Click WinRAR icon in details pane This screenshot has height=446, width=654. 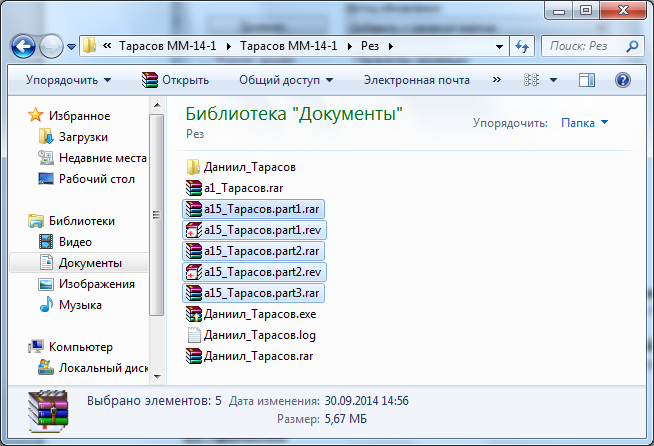coord(48,411)
